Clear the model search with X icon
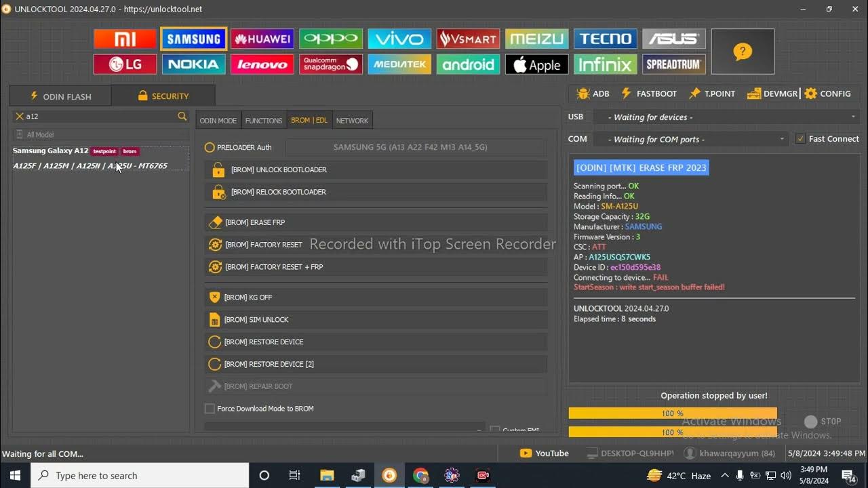The image size is (868, 488). click(20, 117)
